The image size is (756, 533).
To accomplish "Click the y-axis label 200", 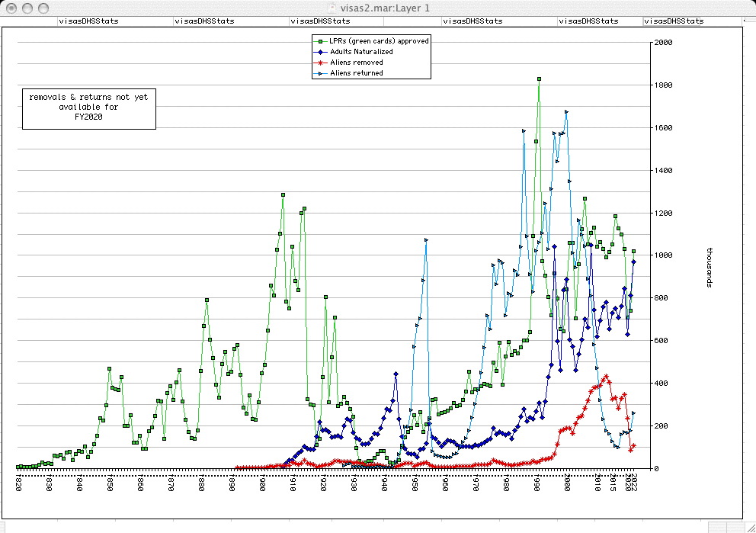I will pyautogui.click(x=661, y=426).
